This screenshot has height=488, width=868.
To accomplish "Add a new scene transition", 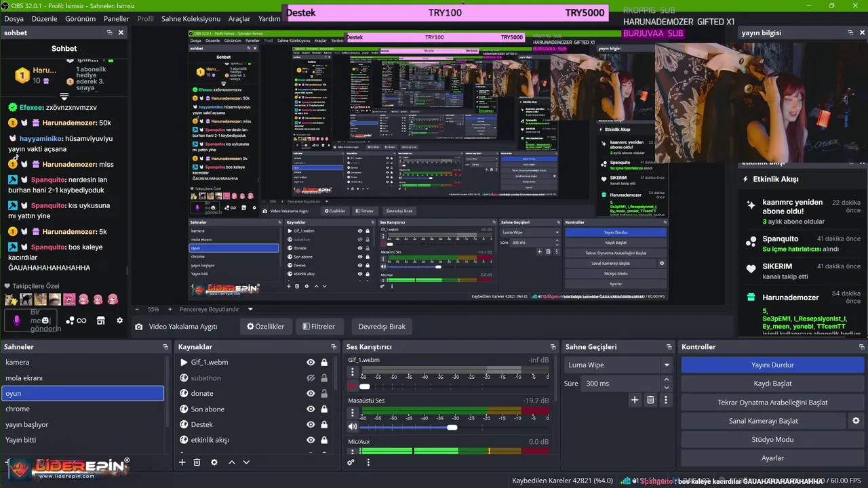I will pos(635,400).
